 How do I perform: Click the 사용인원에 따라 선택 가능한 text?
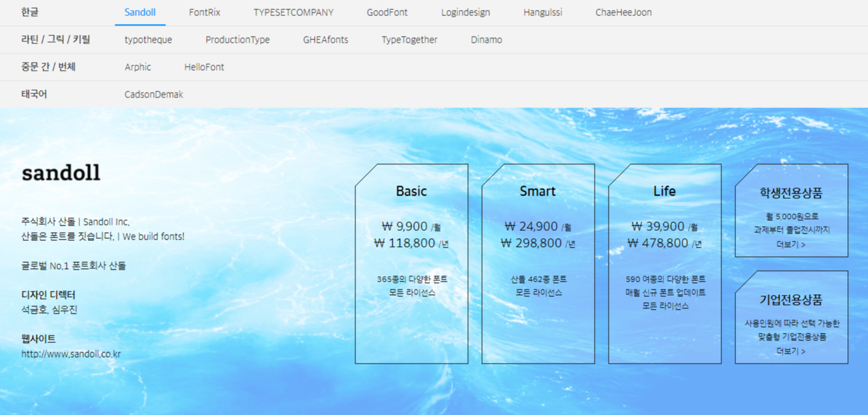[x=792, y=324]
